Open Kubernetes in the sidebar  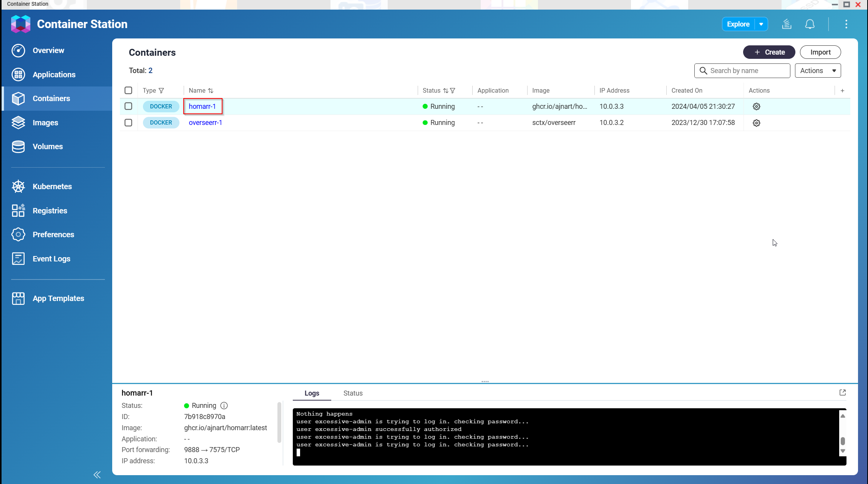(x=52, y=186)
